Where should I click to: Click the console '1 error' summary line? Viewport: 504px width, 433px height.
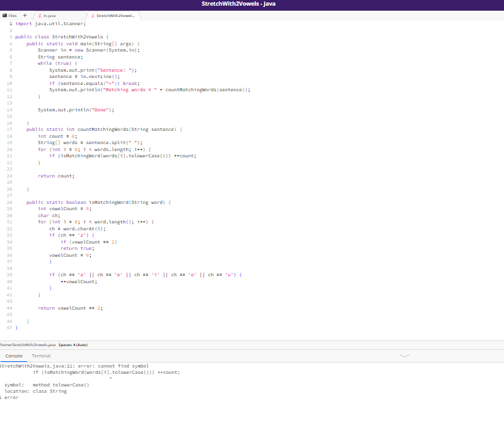[x=9, y=398]
